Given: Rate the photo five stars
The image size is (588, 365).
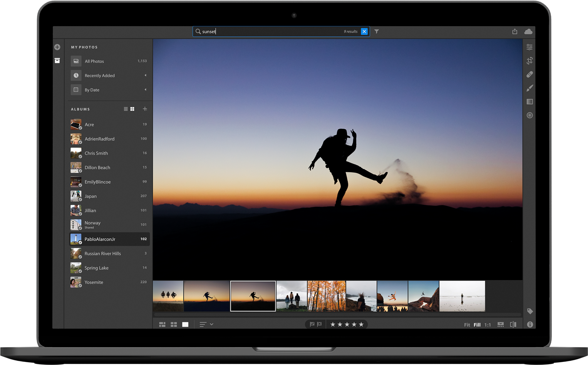Looking at the screenshot, I should (x=361, y=324).
